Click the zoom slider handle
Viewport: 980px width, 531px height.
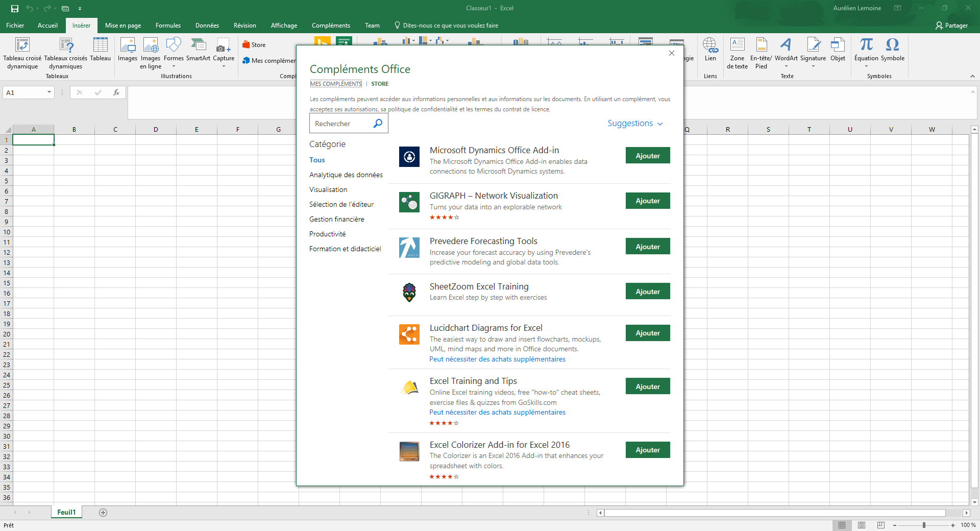tap(924, 525)
